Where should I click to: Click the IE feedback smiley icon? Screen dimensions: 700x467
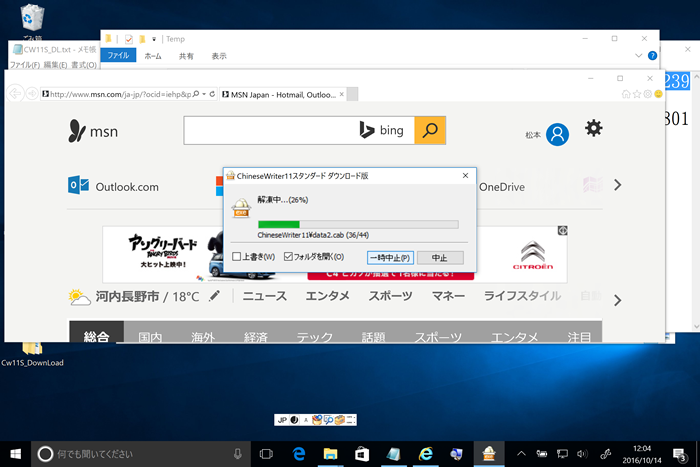click(x=658, y=94)
